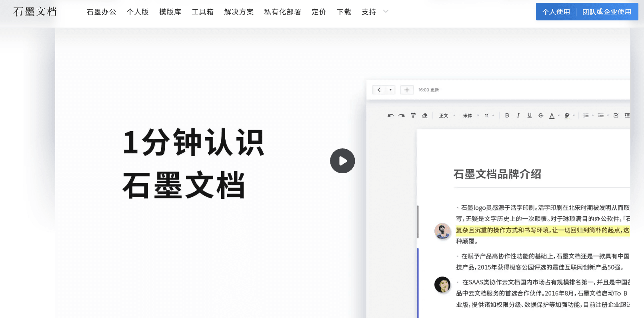Screen dimensions: 644x318
Task: Click the 个人使用 button
Action: click(x=556, y=12)
